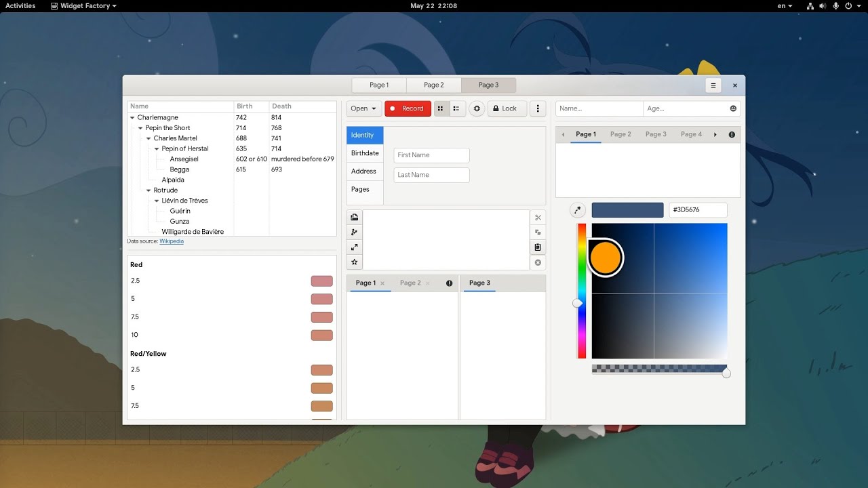Click the rainbow hue slider handle
The width and height of the screenshot is (868, 488).
pos(578,303)
